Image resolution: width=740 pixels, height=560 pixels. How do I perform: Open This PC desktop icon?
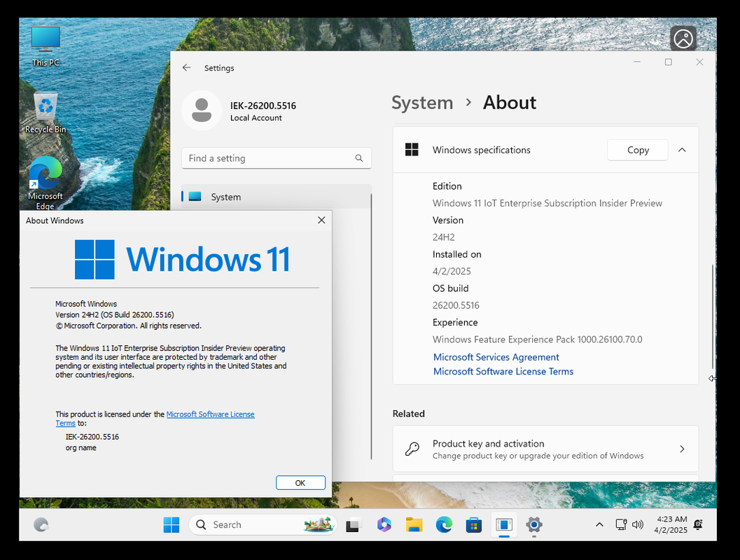(x=46, y=46)
